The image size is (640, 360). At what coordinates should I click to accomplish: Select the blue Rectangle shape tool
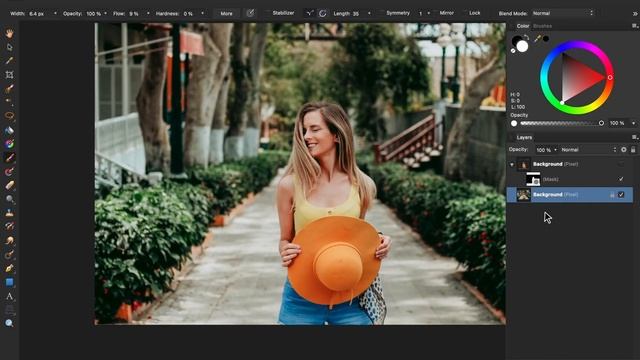tap(9, 282)
